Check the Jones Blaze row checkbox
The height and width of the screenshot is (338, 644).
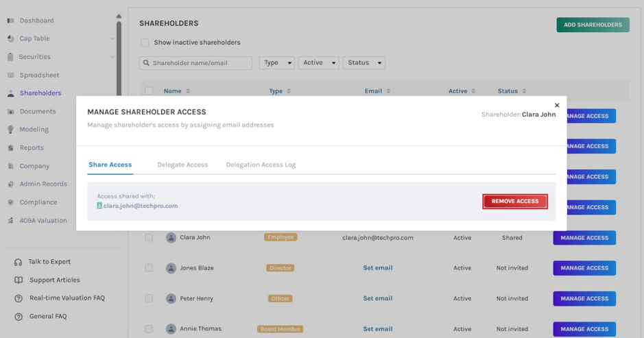(x=149, y=268)
